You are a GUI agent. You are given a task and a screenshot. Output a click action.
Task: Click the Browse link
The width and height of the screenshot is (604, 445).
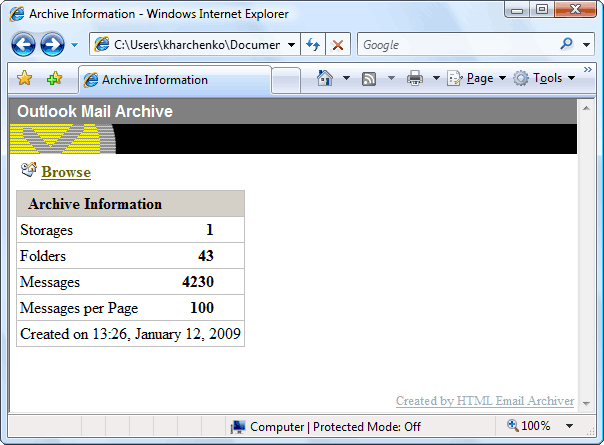point(66,172)
